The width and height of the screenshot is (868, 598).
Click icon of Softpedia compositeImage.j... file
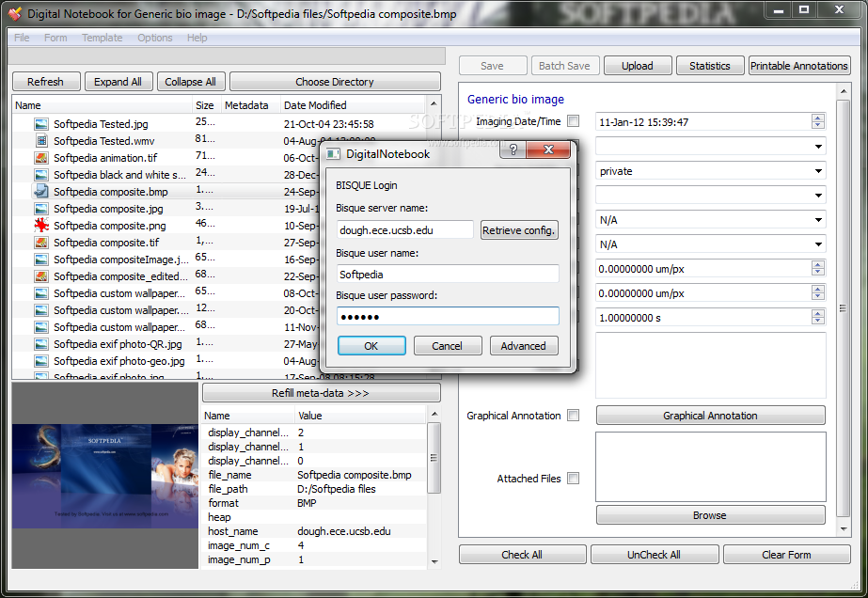(x=41, y=260)
